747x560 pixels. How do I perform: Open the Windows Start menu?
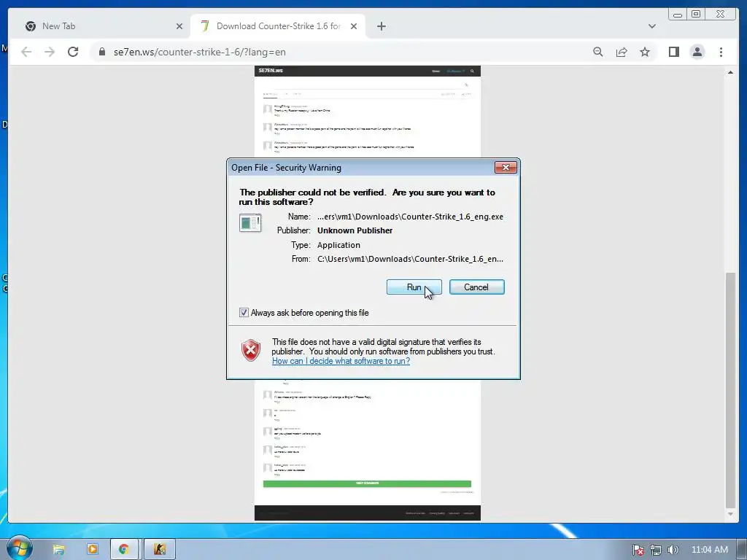pyautogui.click(x=19, y=548)
